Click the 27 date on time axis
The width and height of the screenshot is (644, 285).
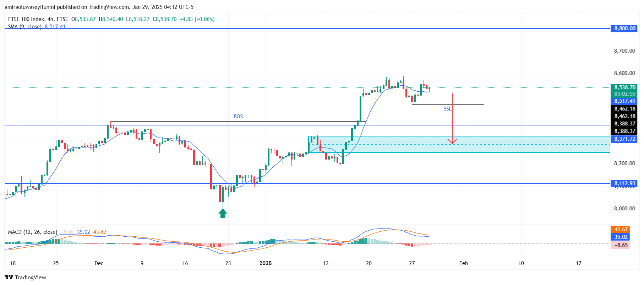point(412,263)
